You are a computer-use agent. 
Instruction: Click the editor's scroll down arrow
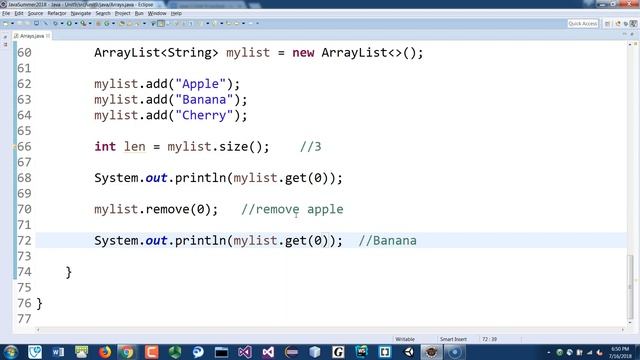(631, 322)
